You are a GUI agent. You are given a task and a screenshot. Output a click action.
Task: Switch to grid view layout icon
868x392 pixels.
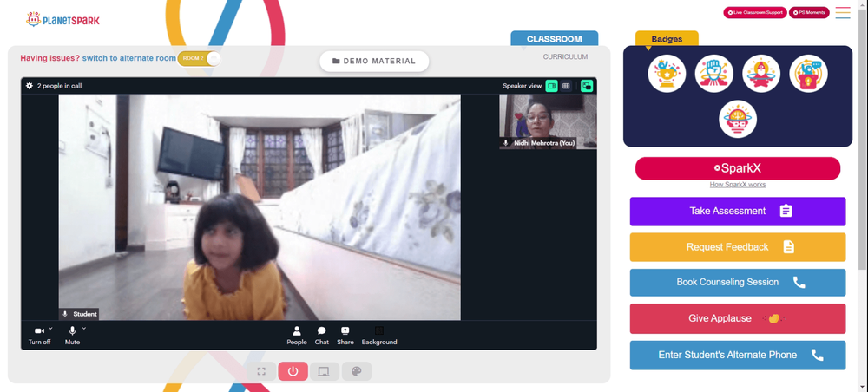click(x=566, y=86)
